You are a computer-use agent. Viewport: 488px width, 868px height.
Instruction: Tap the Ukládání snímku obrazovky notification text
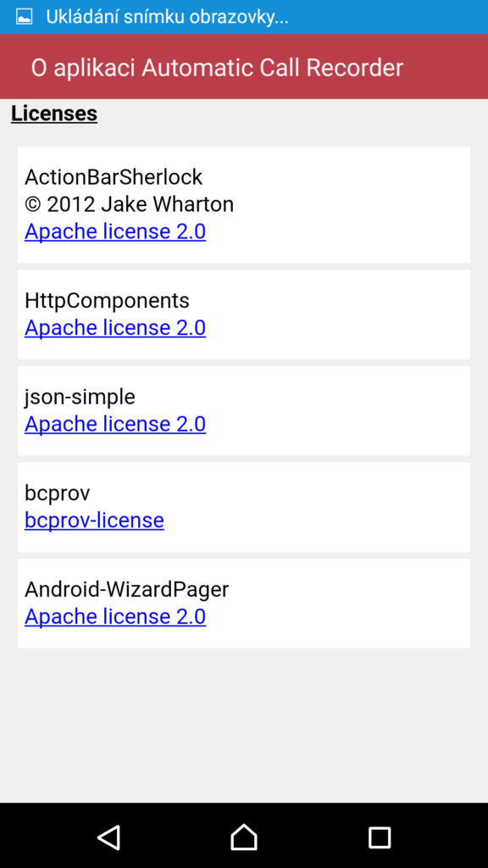(167, 17)
